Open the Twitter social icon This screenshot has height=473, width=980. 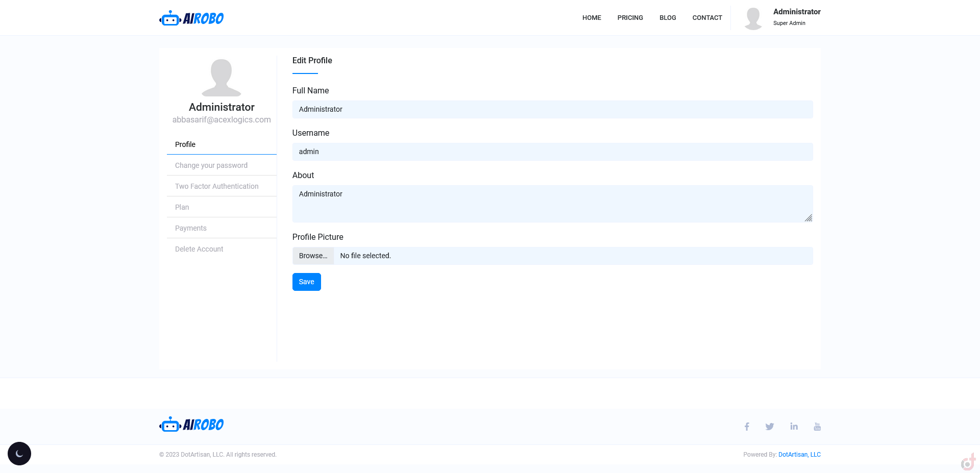(770, 427)
